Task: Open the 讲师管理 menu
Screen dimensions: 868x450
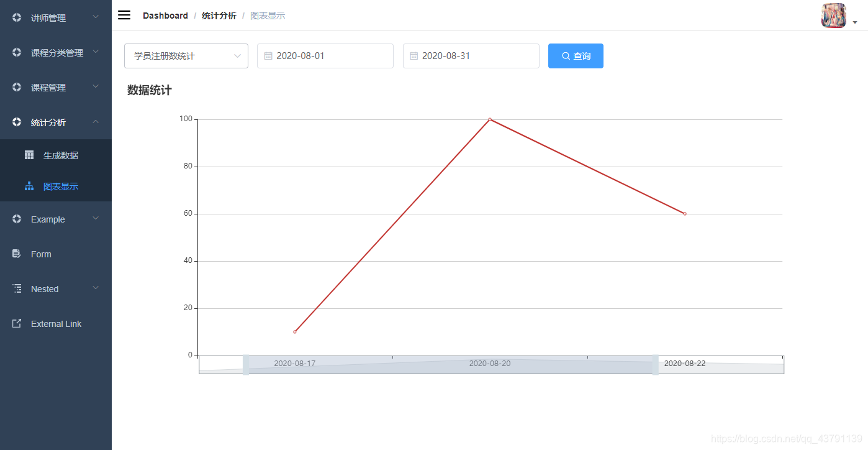Action: (x=56, y=17)
